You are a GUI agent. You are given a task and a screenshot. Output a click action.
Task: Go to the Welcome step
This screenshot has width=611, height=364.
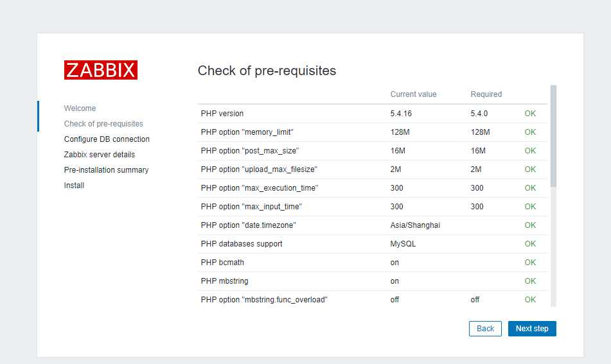point(80,108)
